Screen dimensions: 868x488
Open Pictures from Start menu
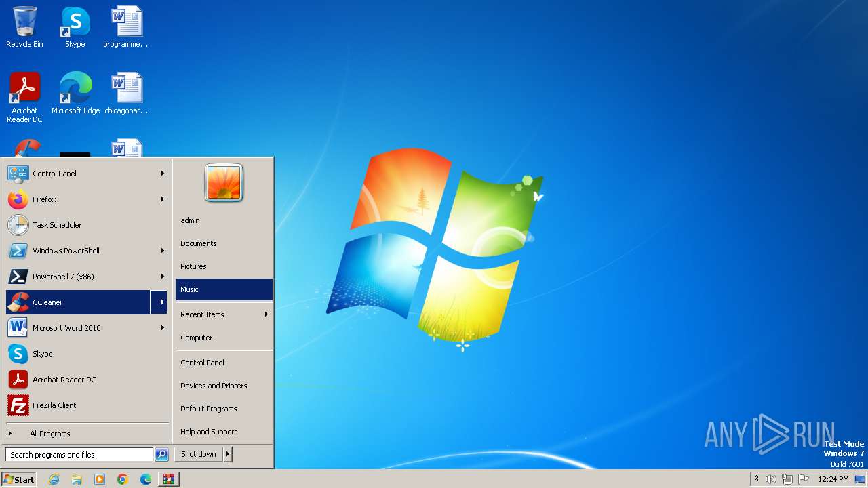click(x=224, y=266)
